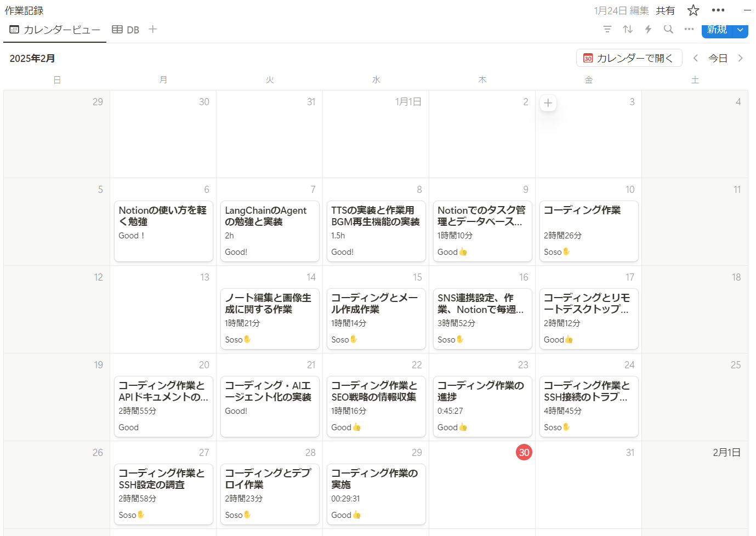756x536 pixels.
Task: Click the highlighted date 30
Action: (x=524, y=452)
